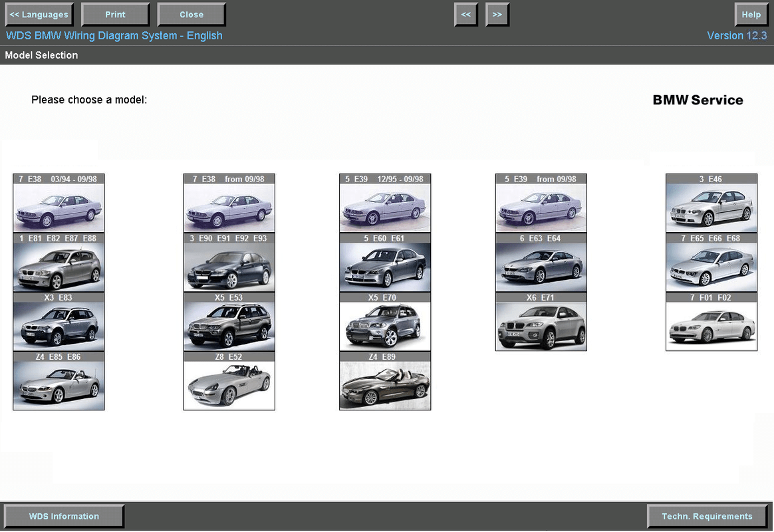Choose the 3 E46 model
Image resolution: width=774 pixels, height=532 pixels.
click(711, 203)
